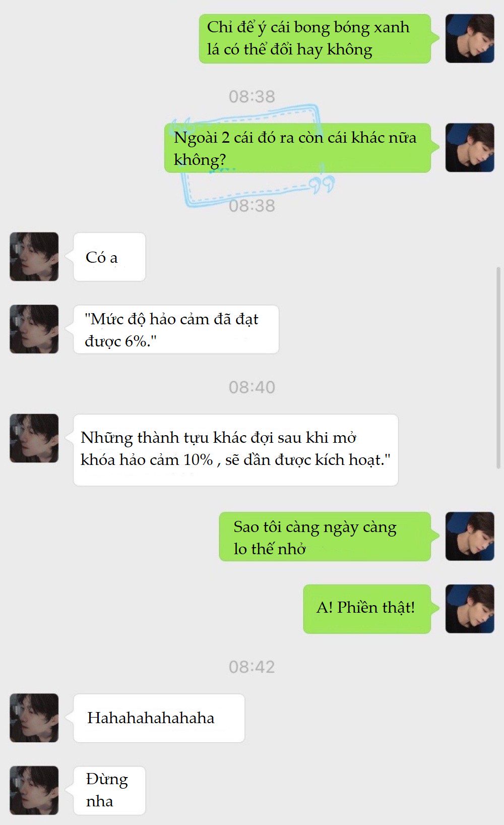504x825 pixels.
Task: Select the 'Đừng nha' message bubble
Action: [x=109, y=791]
